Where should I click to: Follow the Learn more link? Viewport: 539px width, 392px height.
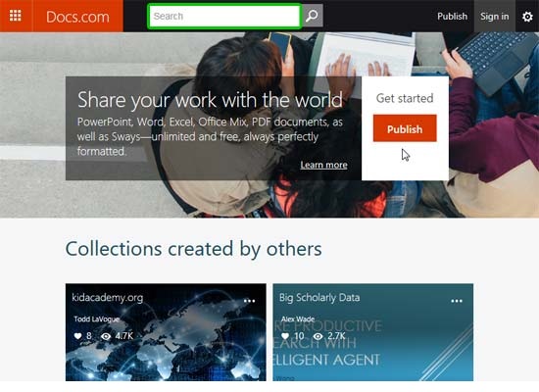[323, 165]
